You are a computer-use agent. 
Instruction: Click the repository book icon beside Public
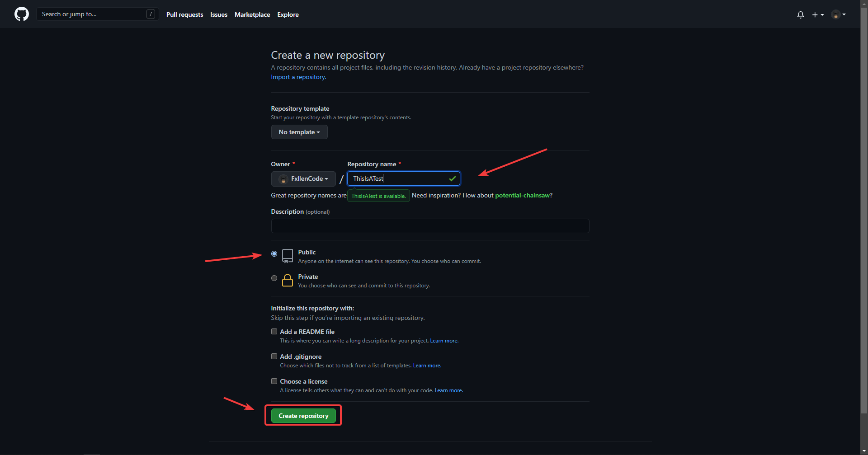(x=288, y=256)
